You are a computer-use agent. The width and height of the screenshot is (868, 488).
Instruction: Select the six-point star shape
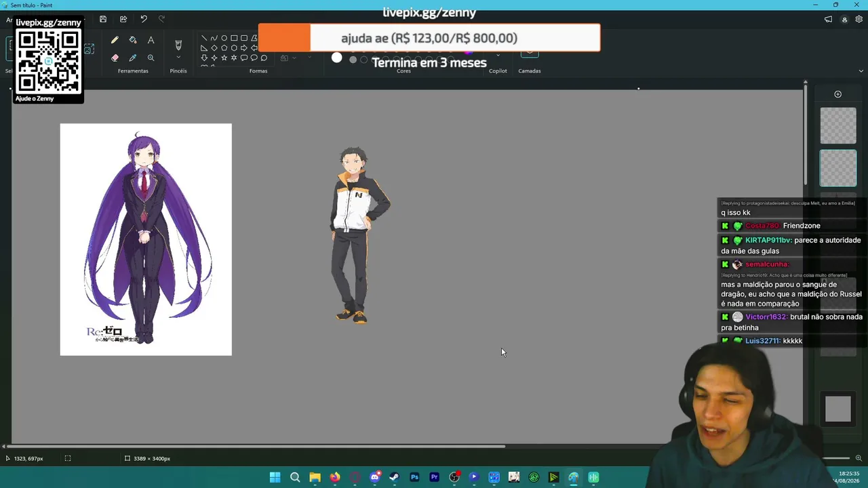pyautogui.click(x=234, y=58)
